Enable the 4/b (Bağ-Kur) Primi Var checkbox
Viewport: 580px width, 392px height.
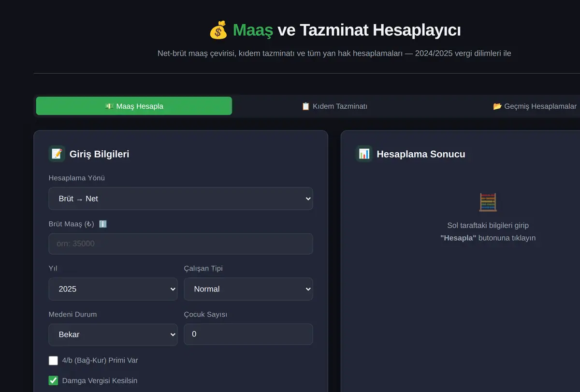tap(53, 360)
